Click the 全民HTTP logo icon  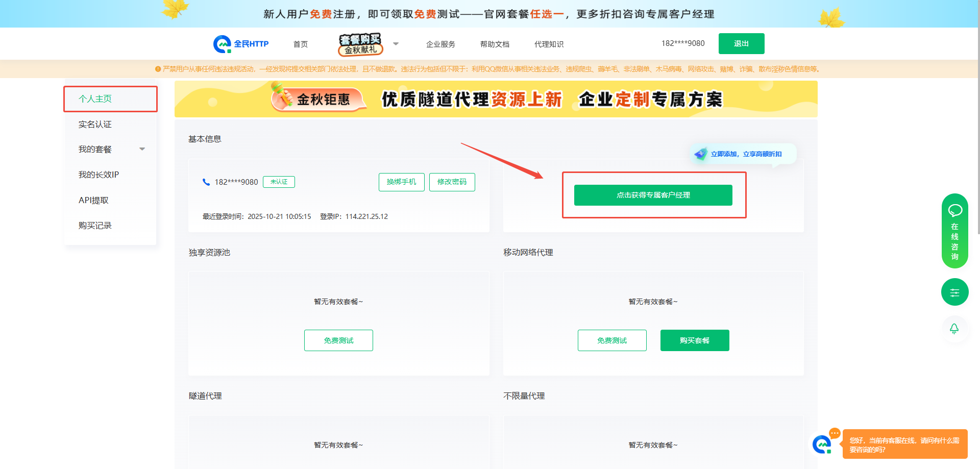coord(222,44)
